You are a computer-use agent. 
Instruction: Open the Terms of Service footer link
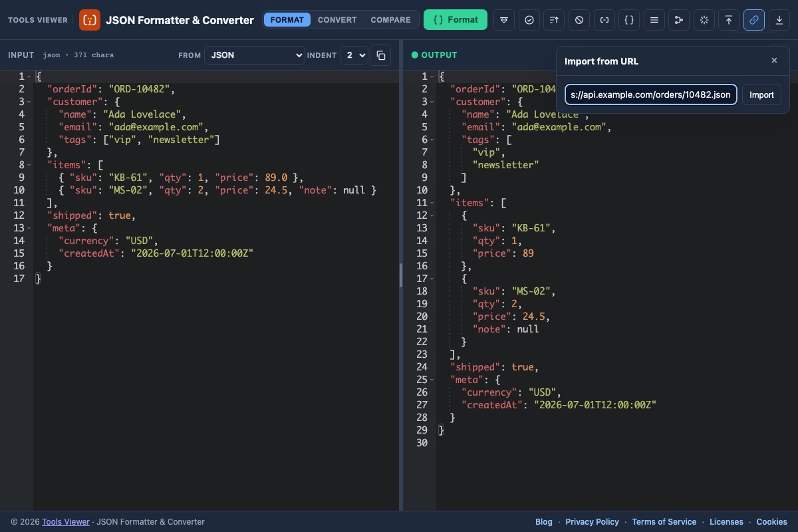click(x=664, y=522)
